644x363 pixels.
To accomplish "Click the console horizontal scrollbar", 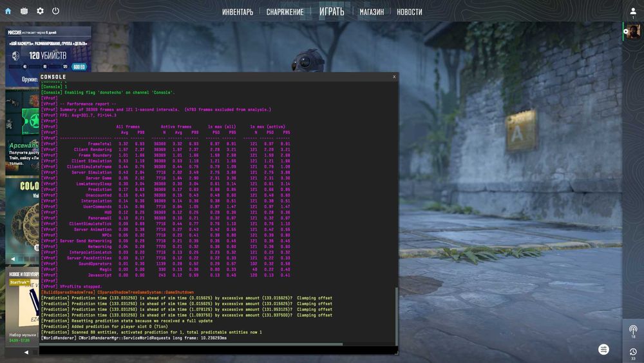I will point(191,344).
